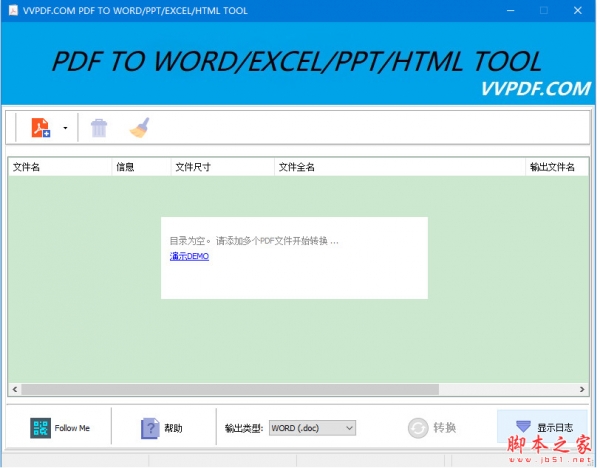600x468 pixels.
Task: Open the 帮助 help button
Action: click(x=162, y=428)
